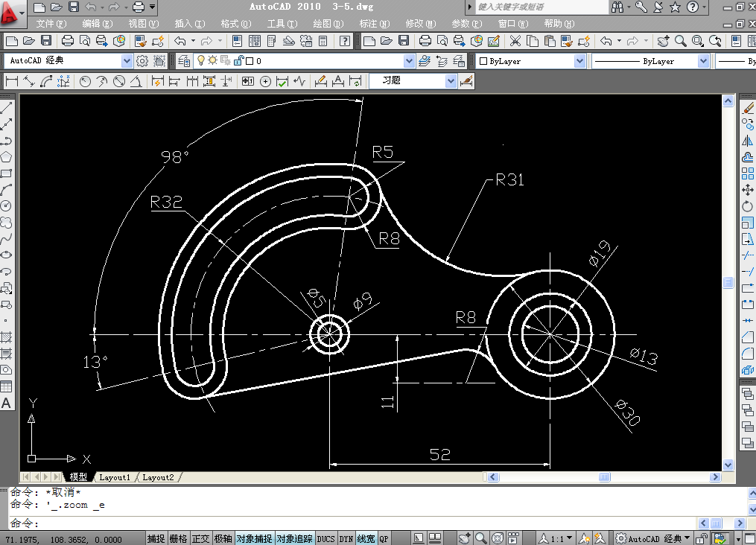756x545 pixels.
Task: Select the Arc Length dimension tool
Action: [x=45, y=81]
